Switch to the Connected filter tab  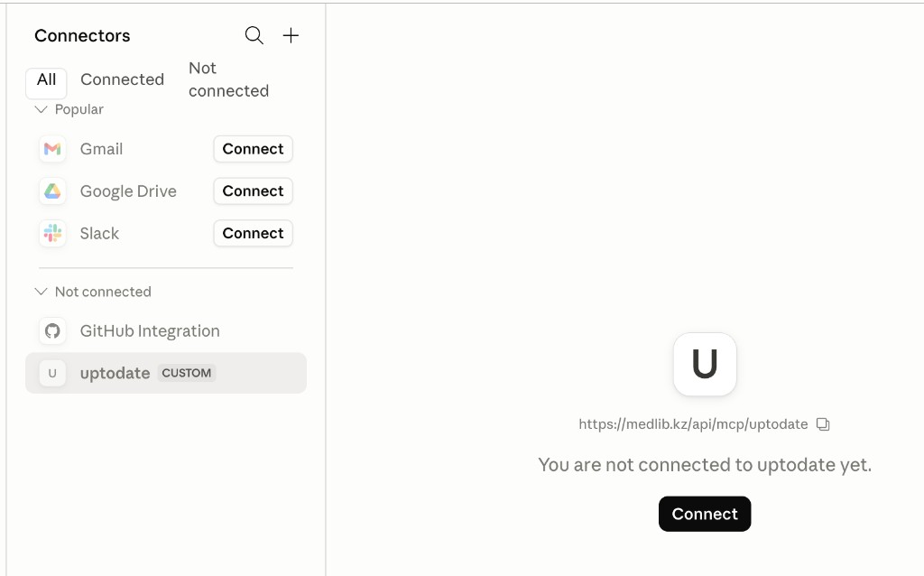[x=122, y=79]
